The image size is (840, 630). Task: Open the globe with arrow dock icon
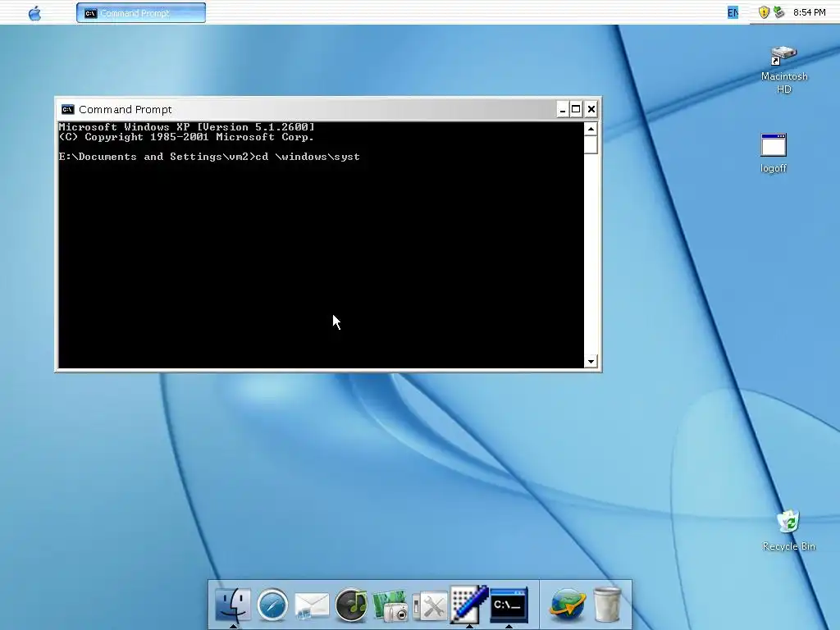[568, 605]
